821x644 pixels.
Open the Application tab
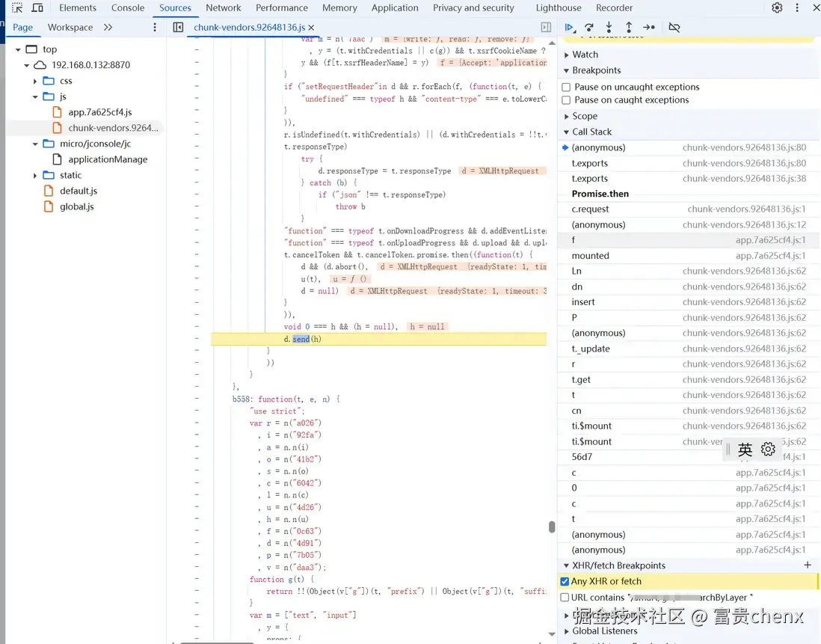[395, 7]
